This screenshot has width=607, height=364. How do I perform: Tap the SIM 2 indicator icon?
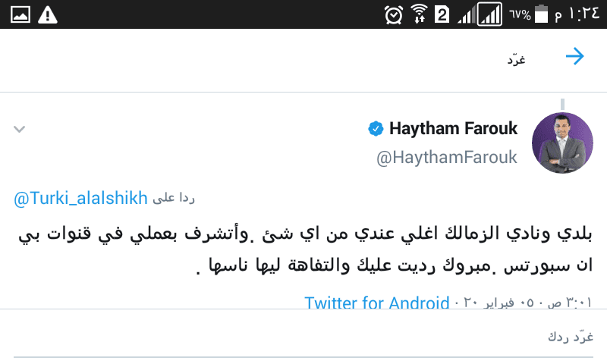[442, 15]
